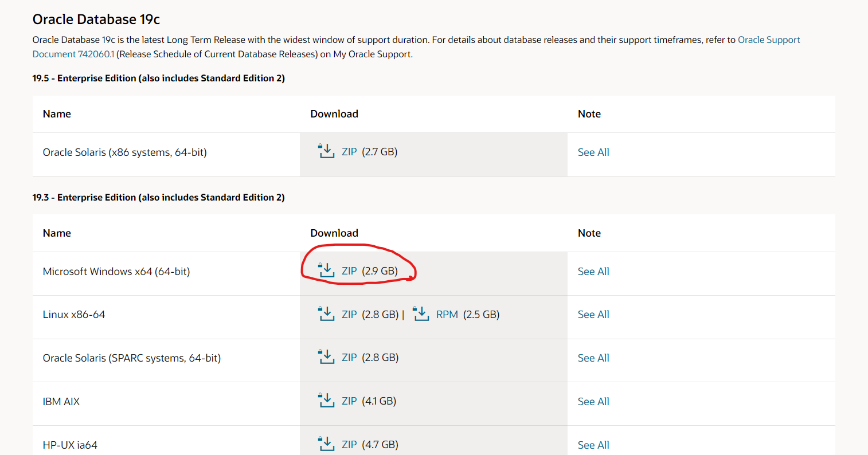
Task: Click IBM AIX file size text (4.1 GB)
Action: (x=379, y=401)
